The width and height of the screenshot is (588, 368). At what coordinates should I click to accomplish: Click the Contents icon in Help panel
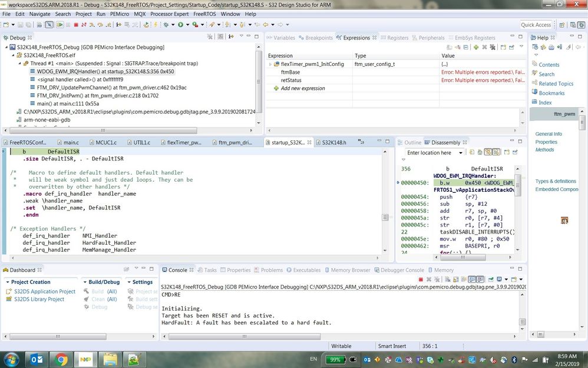click(x=534, y=65)
